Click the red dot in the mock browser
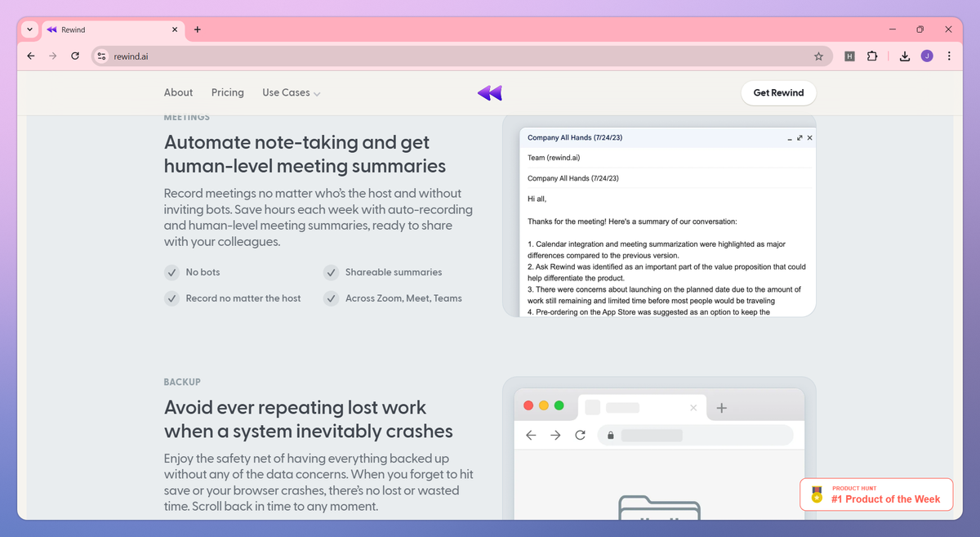Viewport: 980px width, 537px height. pos(528,405)
